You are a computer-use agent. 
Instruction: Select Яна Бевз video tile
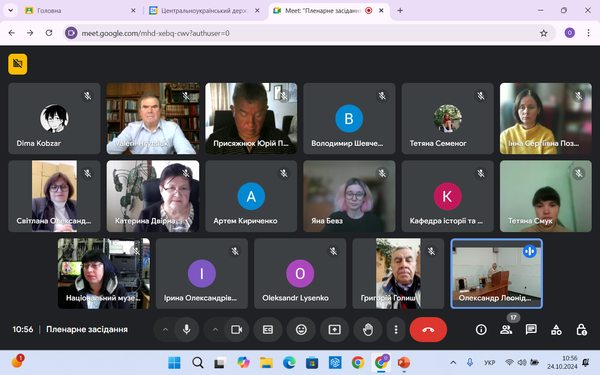tap(349, 196)
